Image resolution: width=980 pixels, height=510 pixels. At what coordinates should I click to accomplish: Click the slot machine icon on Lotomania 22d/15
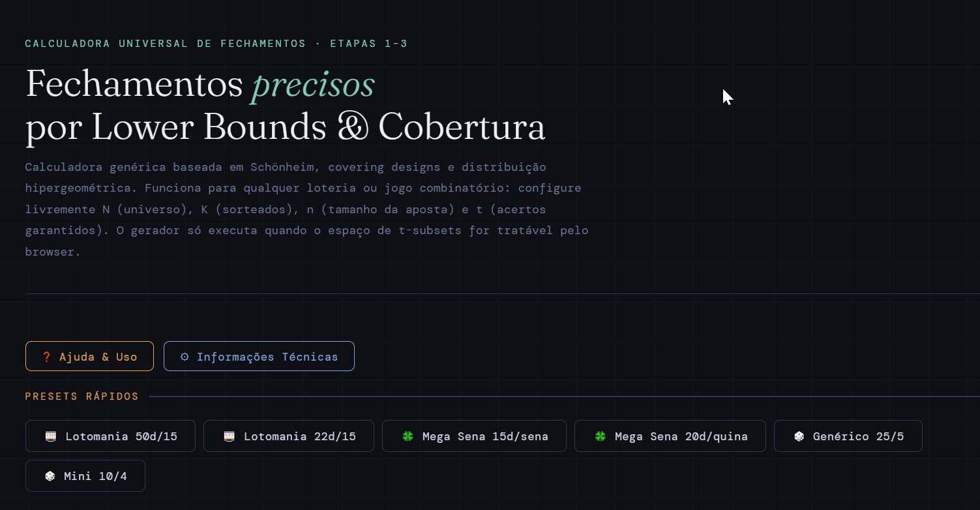point(229,436)
